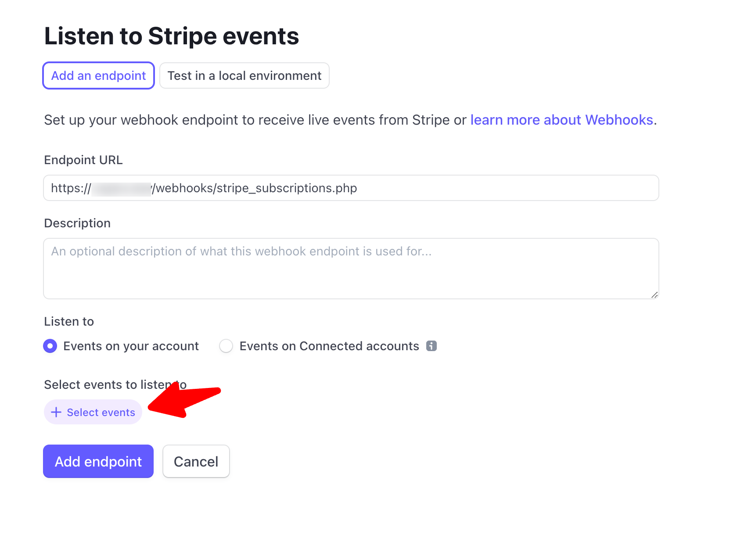
Task: Click into the Description text area
Action: point(350,269)
